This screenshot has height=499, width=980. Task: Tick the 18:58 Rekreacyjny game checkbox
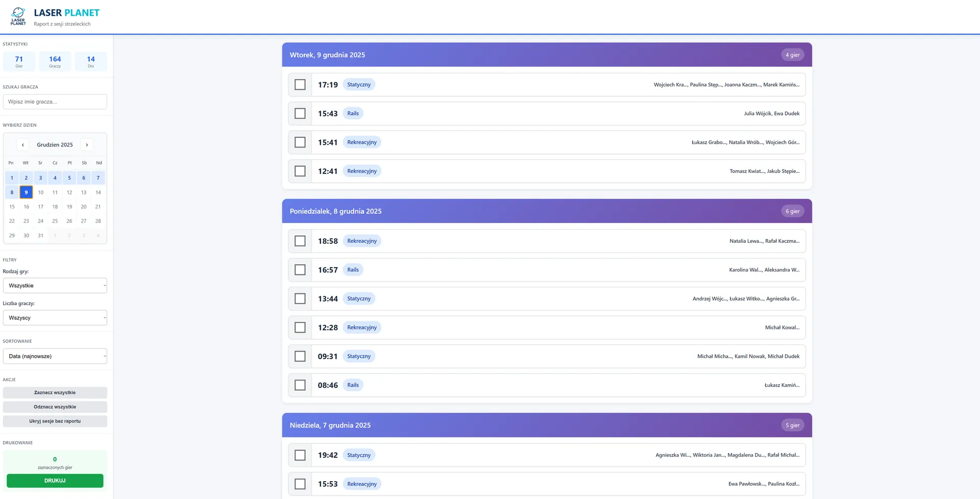click(x=300, y=241)
